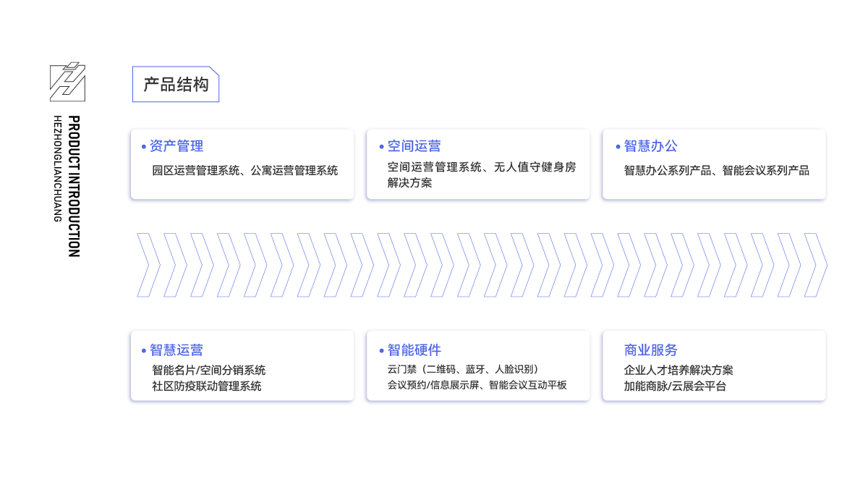Click the HZ company logo
Viewport: 868px width, 495px height.
tap(67, 82)
